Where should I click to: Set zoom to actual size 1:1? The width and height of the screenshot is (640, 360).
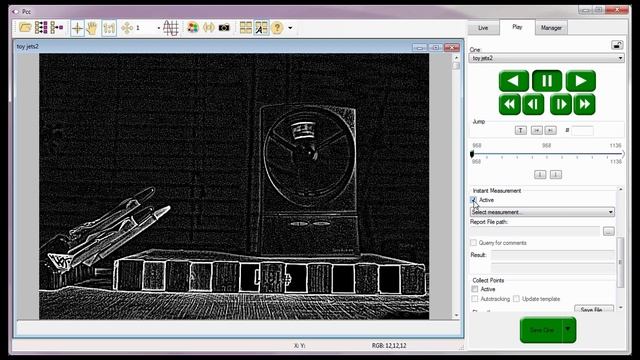click(x=109, y=28)
